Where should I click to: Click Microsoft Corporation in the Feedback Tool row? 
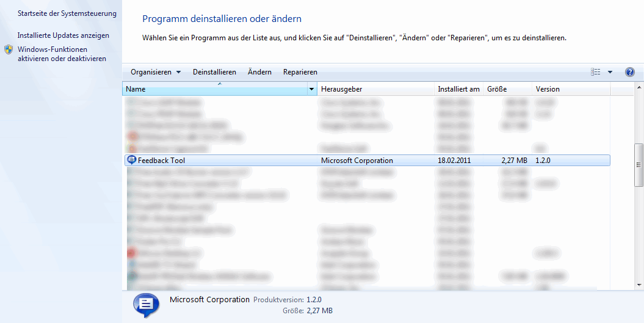point(357,160)
